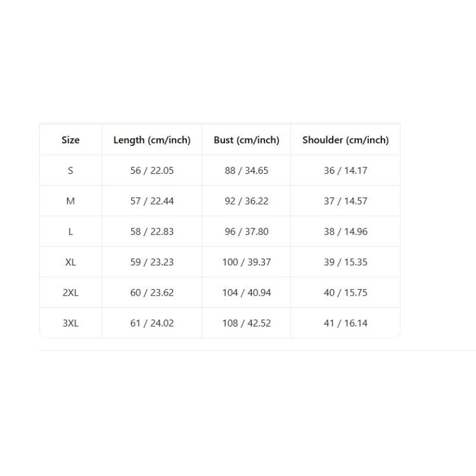Select the S size cell
This screenshot has width=476, height=476.
click(70, 171)
